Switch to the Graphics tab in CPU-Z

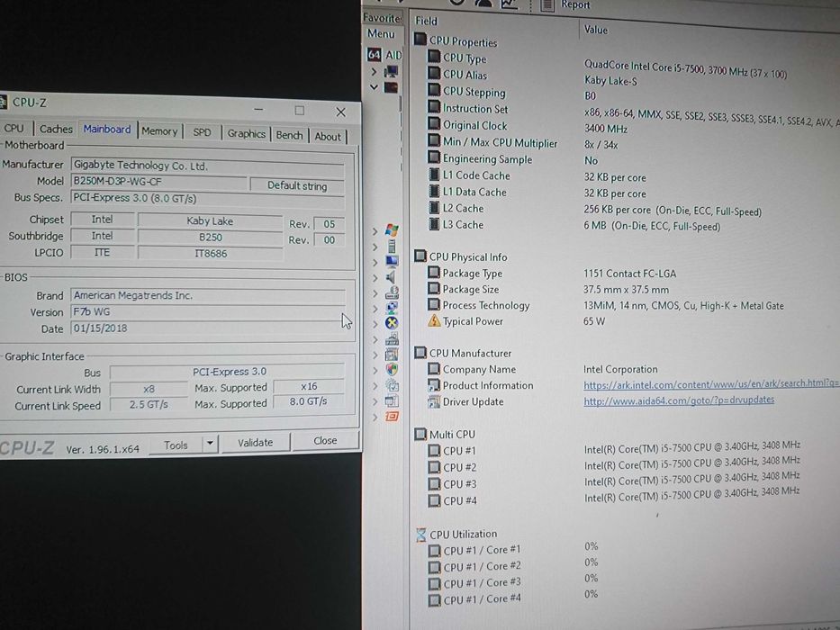point(247,134)
